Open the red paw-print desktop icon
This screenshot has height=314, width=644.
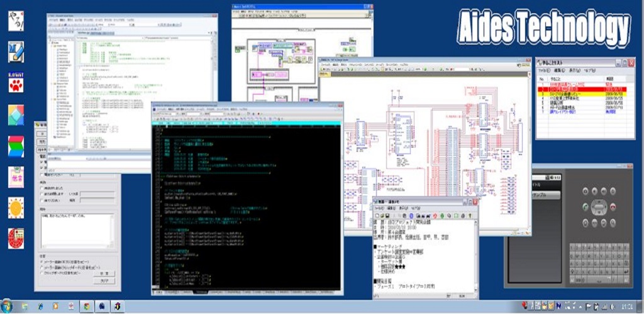click(x=16, y=83)
